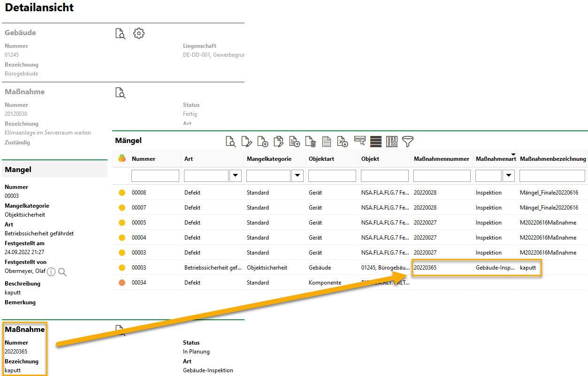Viewport: 588px width, 376px height.
Task: Open Gebäude detail magnifier icon
Action: 120,33
